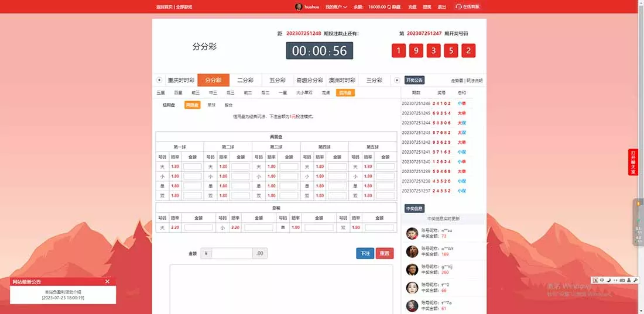Click the huahua user avatar
Screen dimensions: 644x314
(299, 6)
